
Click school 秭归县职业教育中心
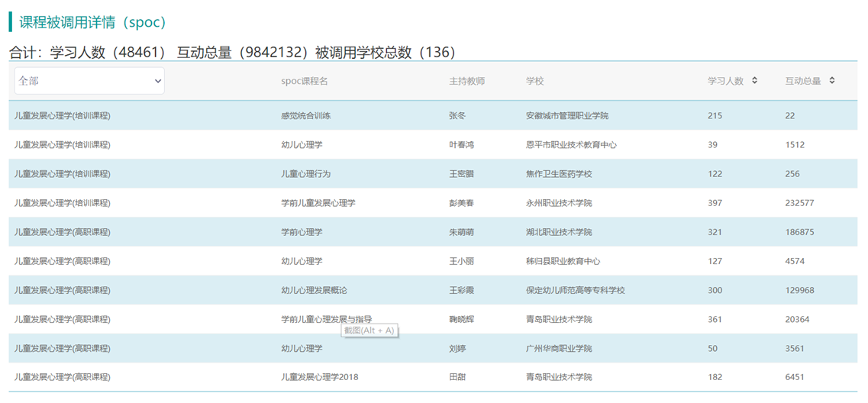563,261
